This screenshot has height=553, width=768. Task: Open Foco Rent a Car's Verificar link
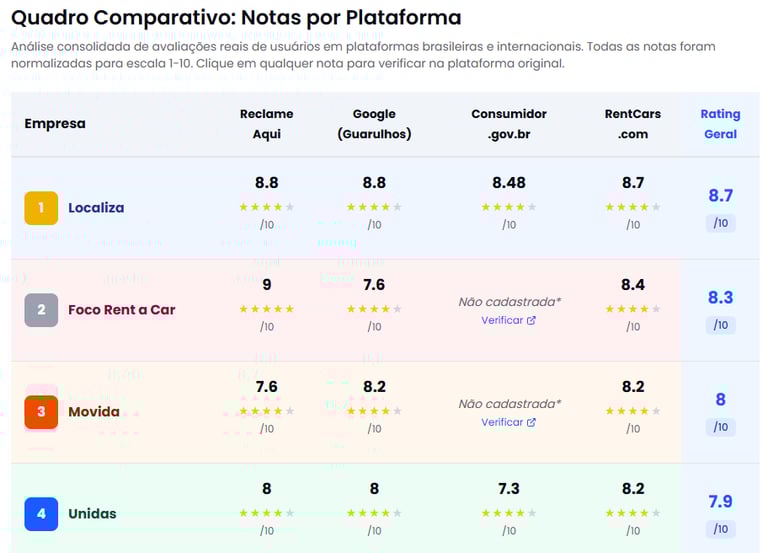tap(509, 320)
